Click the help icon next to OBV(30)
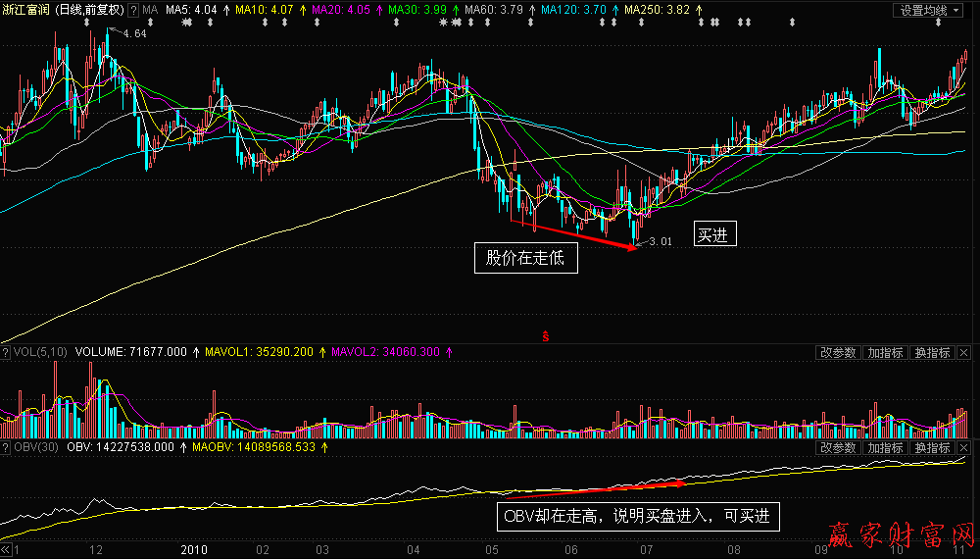 pos(5,447)
